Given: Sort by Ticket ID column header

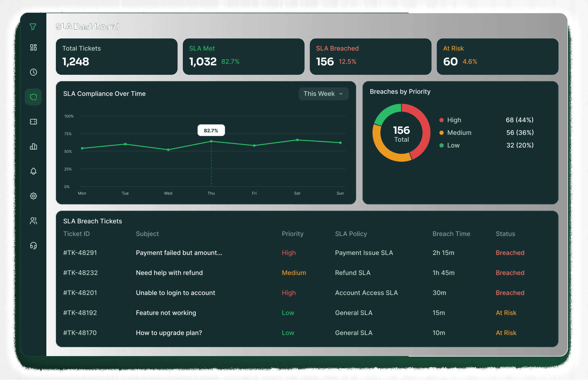Looking at the screenshot, I should click(x=76, y=234).
